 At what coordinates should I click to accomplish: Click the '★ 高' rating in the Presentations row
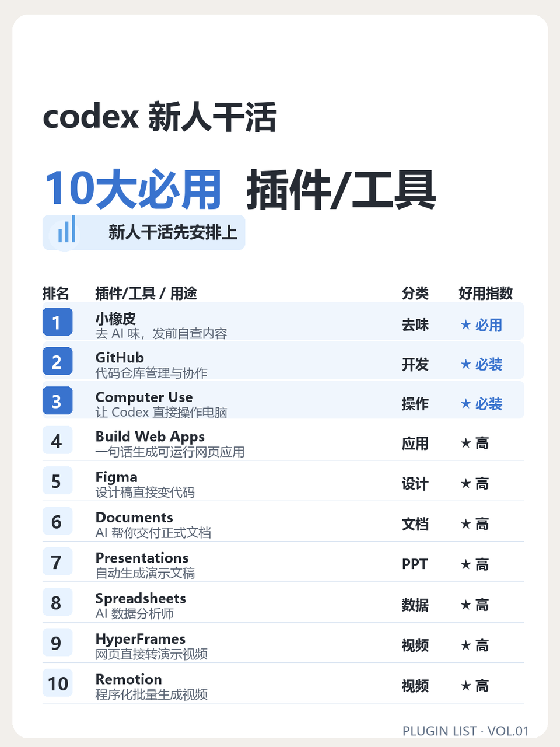(x=475, y=564)
